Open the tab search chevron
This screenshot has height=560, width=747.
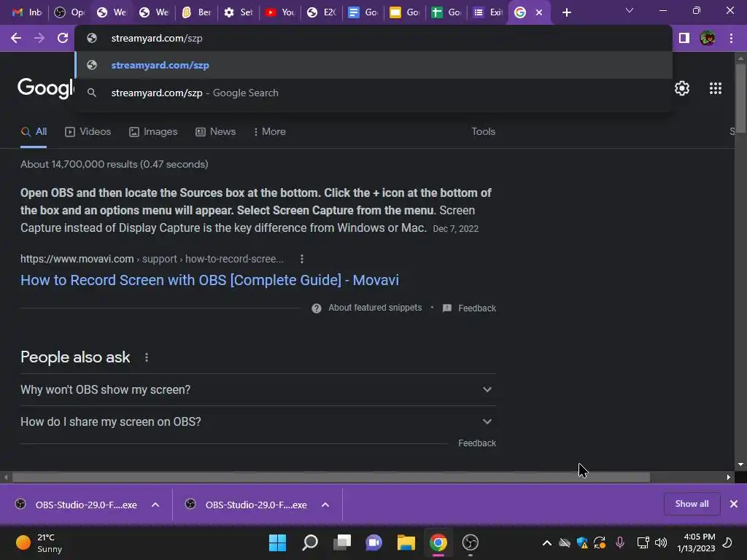coord(630,10)
